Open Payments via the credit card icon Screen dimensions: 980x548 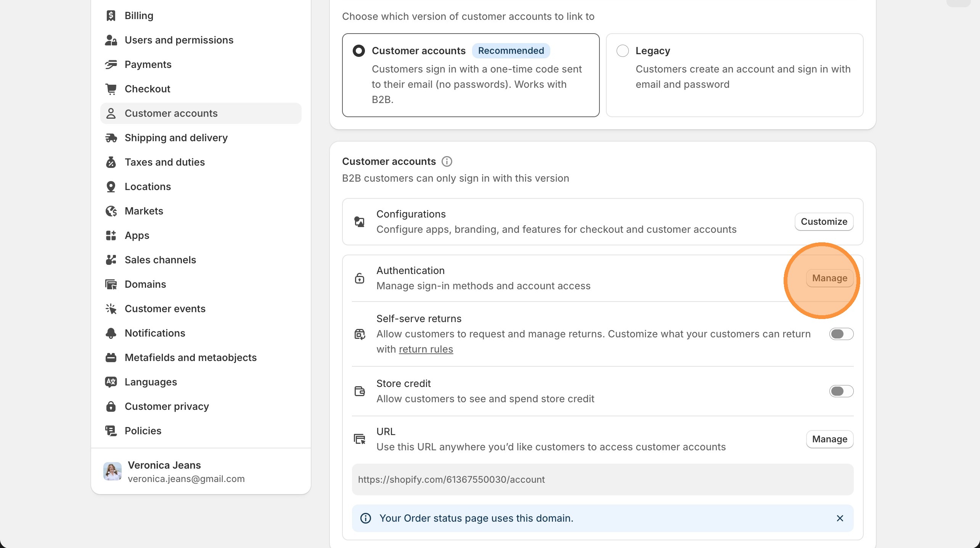(111, 64)
